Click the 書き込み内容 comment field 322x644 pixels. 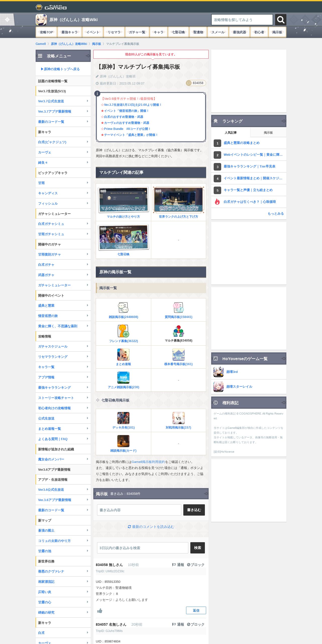pos(139,510)
